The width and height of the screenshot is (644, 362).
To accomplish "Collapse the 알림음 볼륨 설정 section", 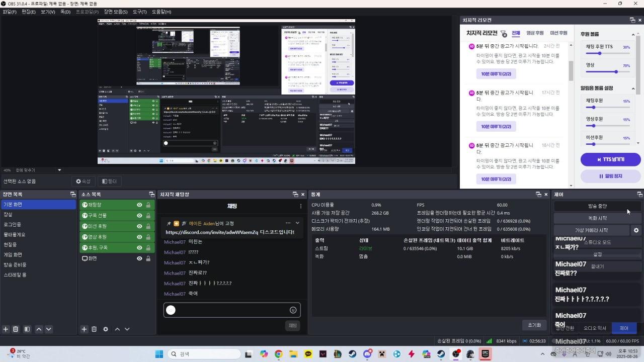I will (x=633, y=88).
